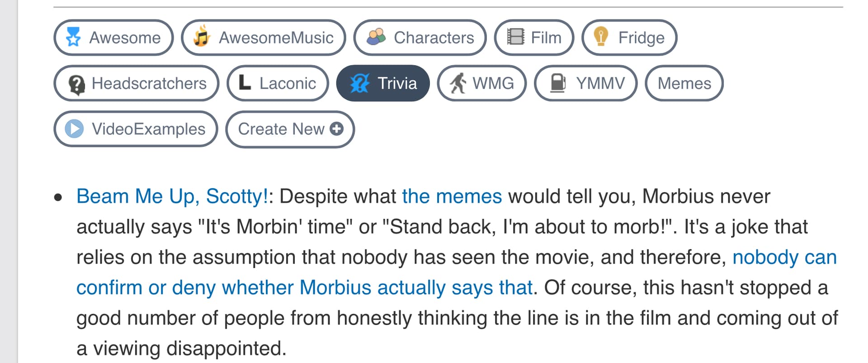Follow the 'the memes' link
The height and width of the screenshot is (363, 868).
point(452,197)
